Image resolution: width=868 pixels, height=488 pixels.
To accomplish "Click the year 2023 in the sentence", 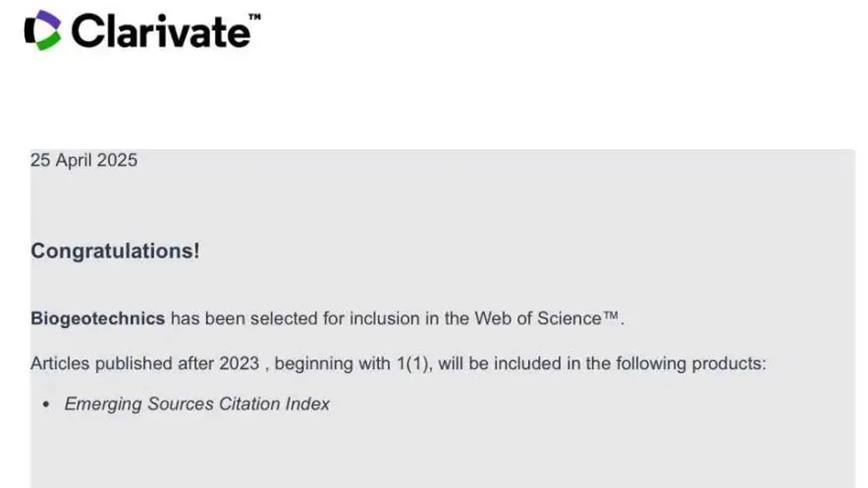I will 239,363.
